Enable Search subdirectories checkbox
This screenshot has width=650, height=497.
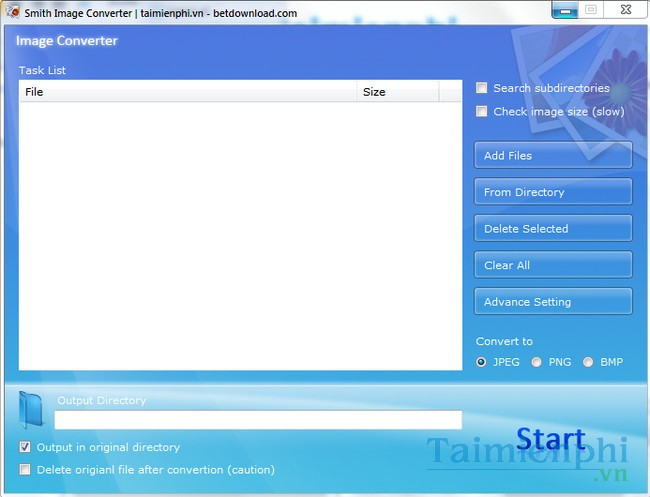tap(481, 88)
